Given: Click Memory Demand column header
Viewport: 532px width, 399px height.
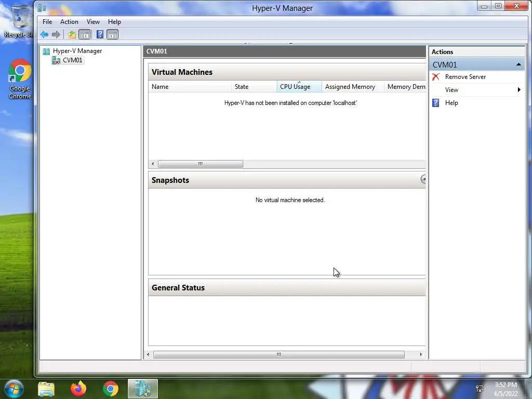Looking at the screenshot, I should [x=405, y=87].
